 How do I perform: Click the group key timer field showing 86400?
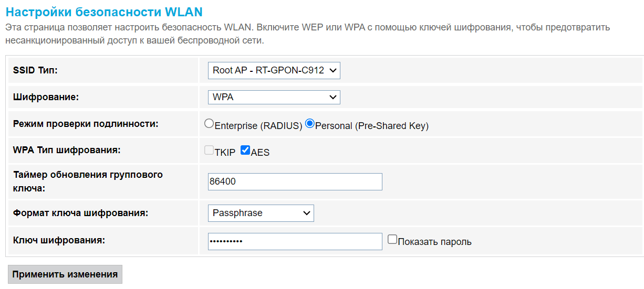pos(295,181)
